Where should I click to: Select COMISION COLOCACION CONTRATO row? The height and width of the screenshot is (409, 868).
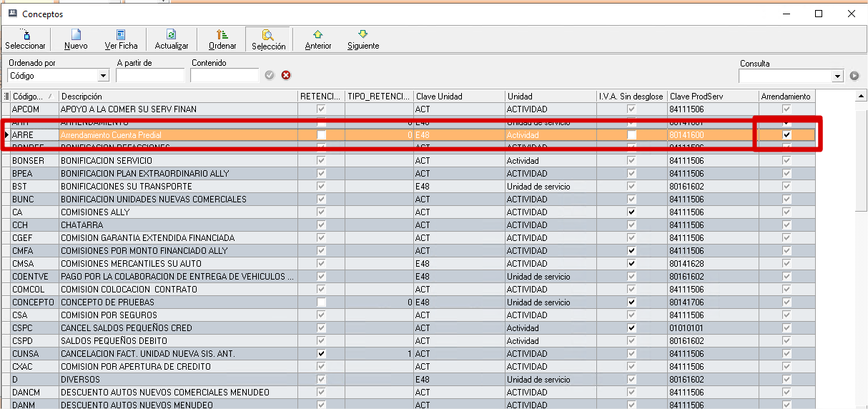(409, 289)
